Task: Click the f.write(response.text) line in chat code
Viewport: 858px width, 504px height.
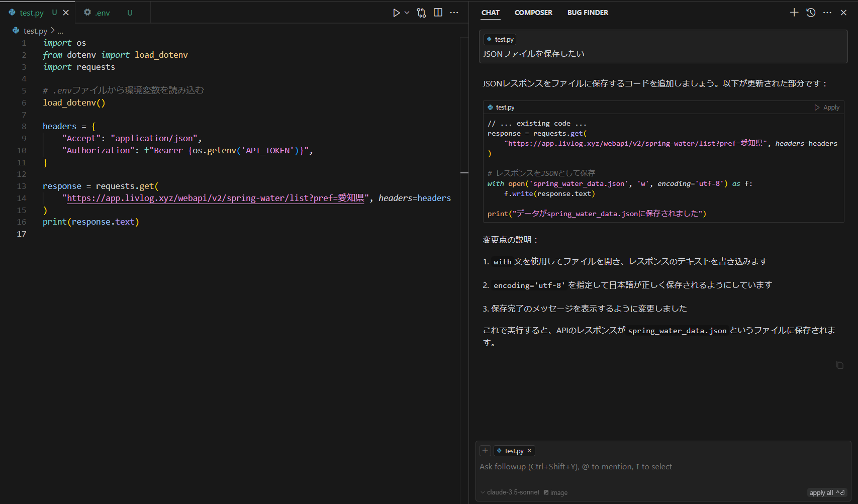Action: 549,194
